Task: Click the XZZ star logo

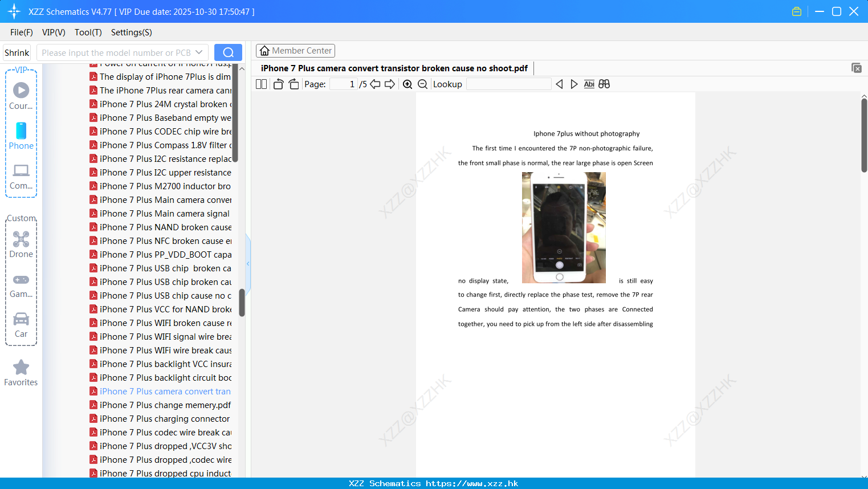Action: point(14,11)
